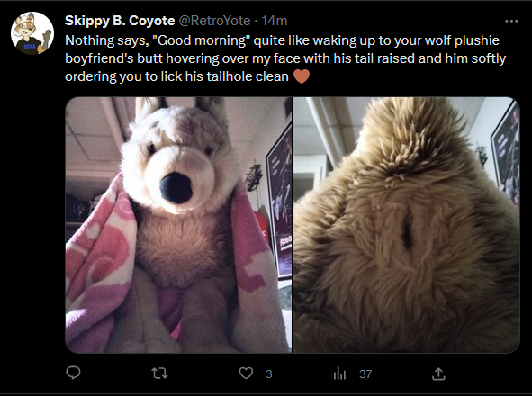Click the view count showing 37
532x396 pixels.
[x=365, y=373]
